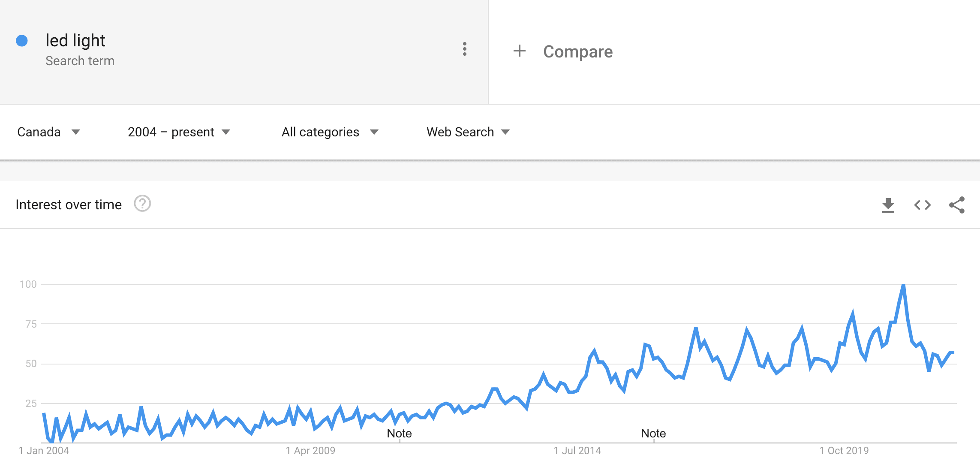Expand the Canada region dropdown
The height and width of the screenshot is (470, 980).
[48, 132]
